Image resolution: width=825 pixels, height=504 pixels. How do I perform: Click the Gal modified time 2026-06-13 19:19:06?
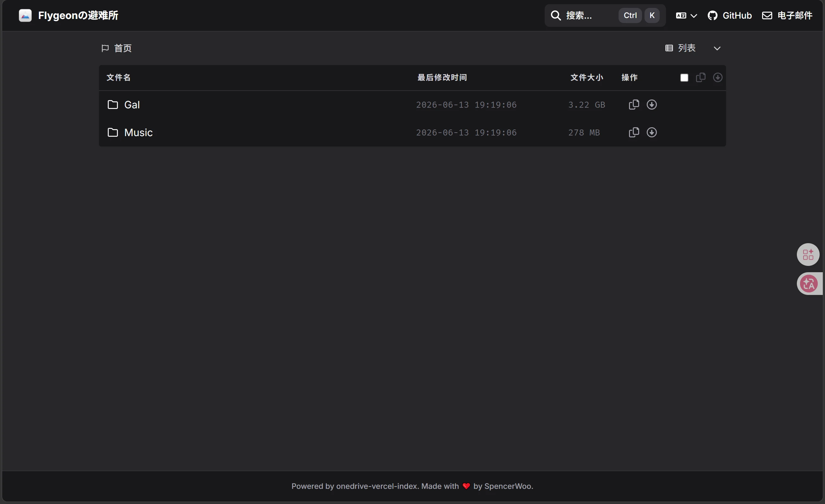pos(466,105)
